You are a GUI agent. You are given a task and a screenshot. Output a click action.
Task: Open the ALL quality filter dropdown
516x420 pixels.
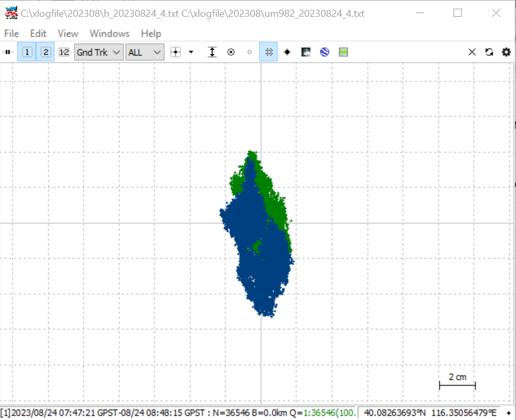[145, 52]
